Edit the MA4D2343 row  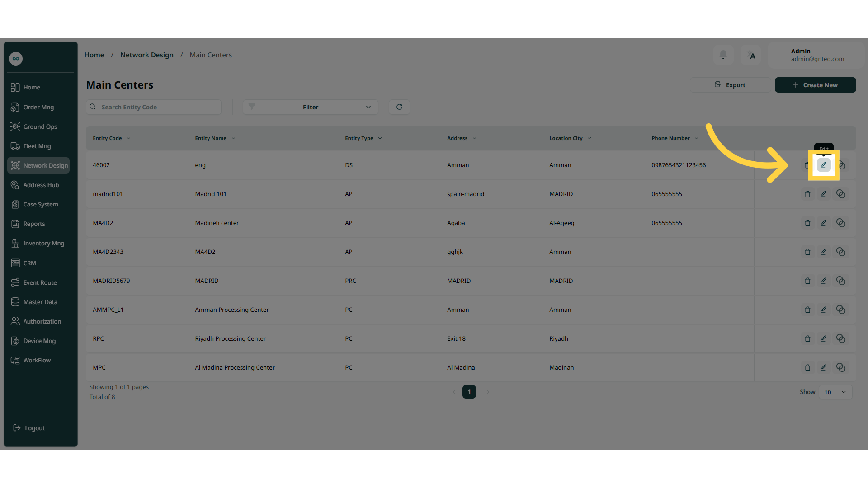[823, 252]
